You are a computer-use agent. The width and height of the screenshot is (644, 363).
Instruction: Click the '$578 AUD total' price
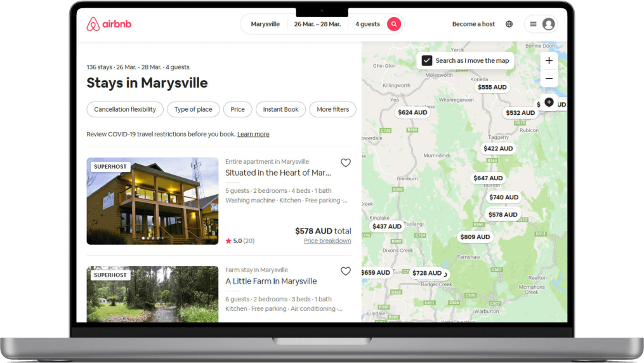(x=323, y=231)
